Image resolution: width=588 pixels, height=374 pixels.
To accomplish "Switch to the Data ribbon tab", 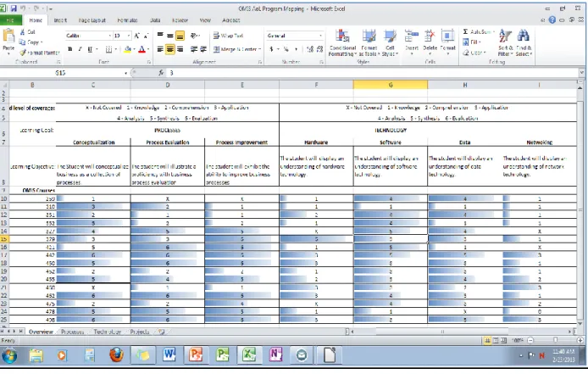I will (x=155, y=20).
